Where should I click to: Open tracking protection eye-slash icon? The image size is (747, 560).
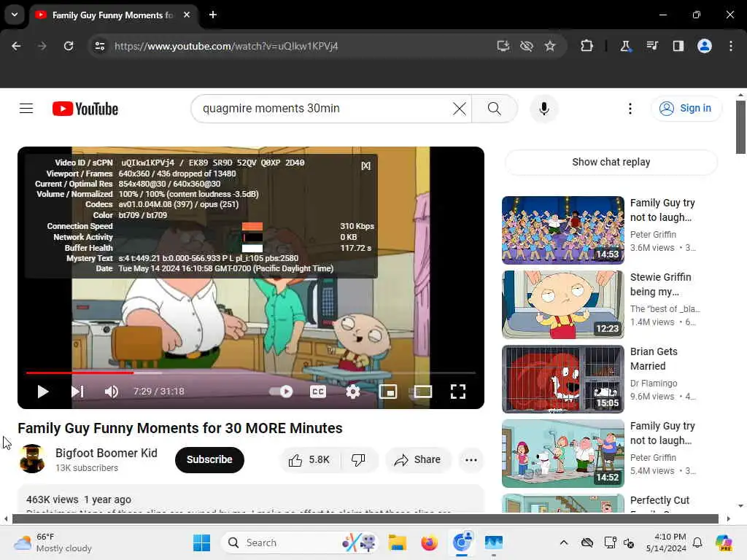527,46
